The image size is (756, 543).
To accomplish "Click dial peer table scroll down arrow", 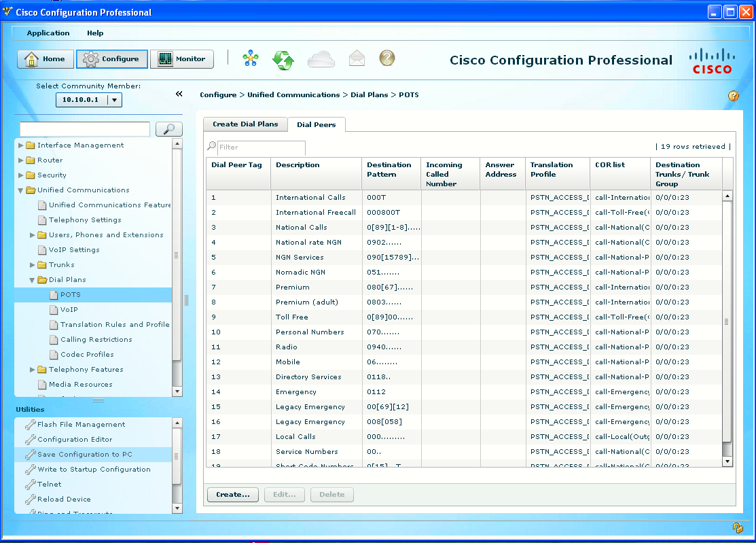I will coord(727,461).
